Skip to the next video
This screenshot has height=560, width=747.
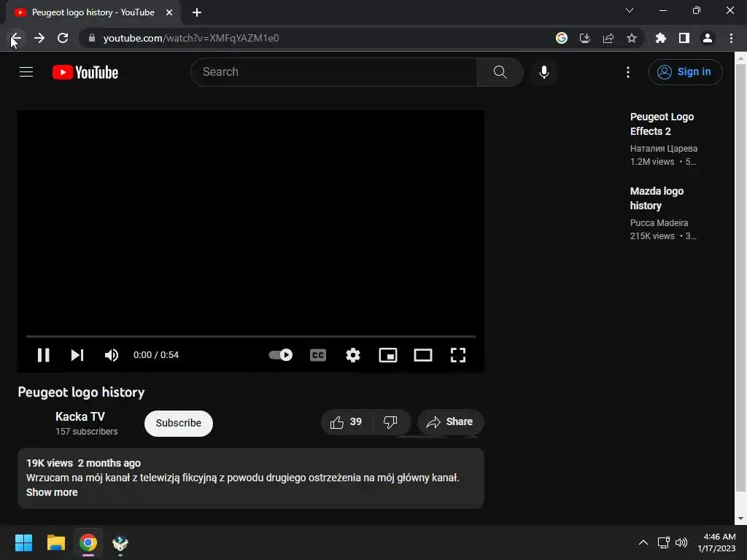(x=77, y=355)
